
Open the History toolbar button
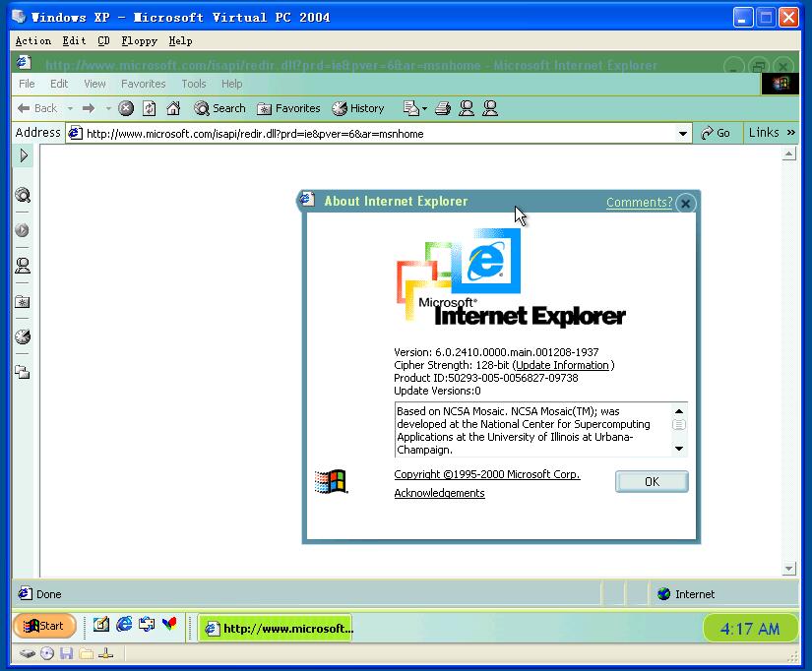pyautogui.click(x=358, y=108)
